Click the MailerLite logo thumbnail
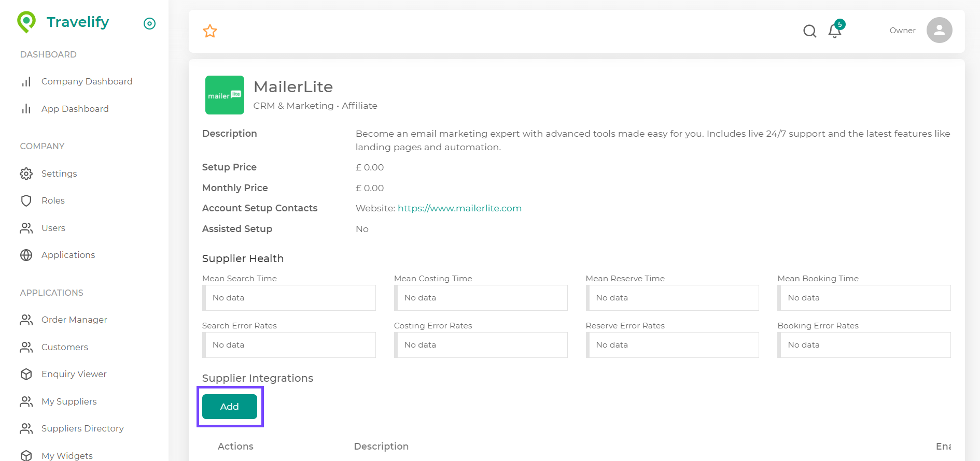Screen dimensions: 980x461 225,95
